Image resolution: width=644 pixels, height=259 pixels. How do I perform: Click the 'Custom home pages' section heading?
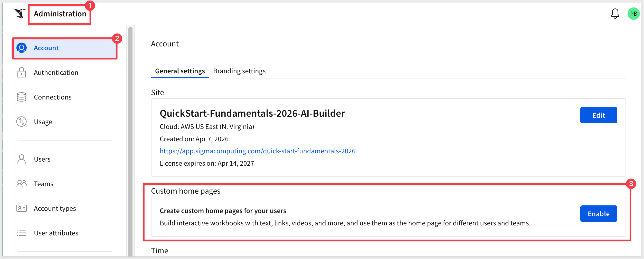click(x=186, y=191)
